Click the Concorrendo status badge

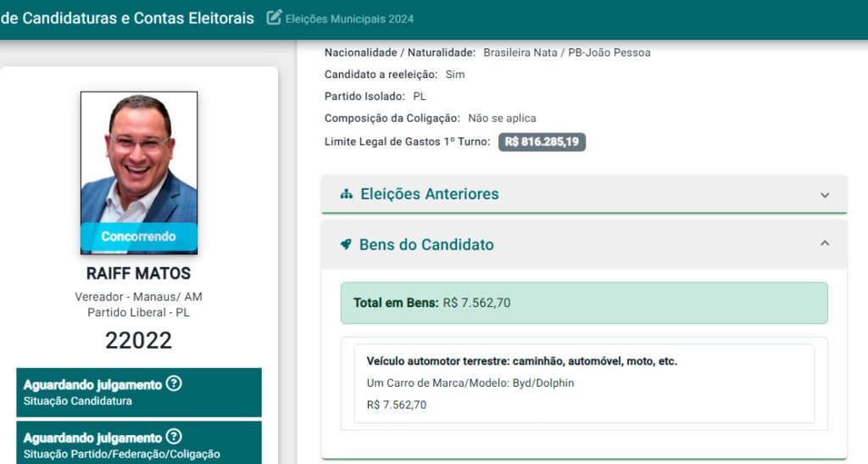click(x=139, y=237)
